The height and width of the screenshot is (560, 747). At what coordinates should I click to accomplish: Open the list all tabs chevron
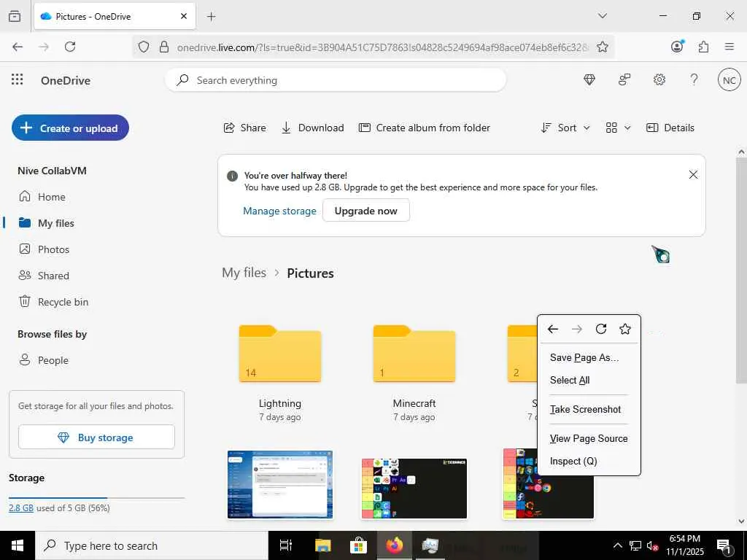602,16
